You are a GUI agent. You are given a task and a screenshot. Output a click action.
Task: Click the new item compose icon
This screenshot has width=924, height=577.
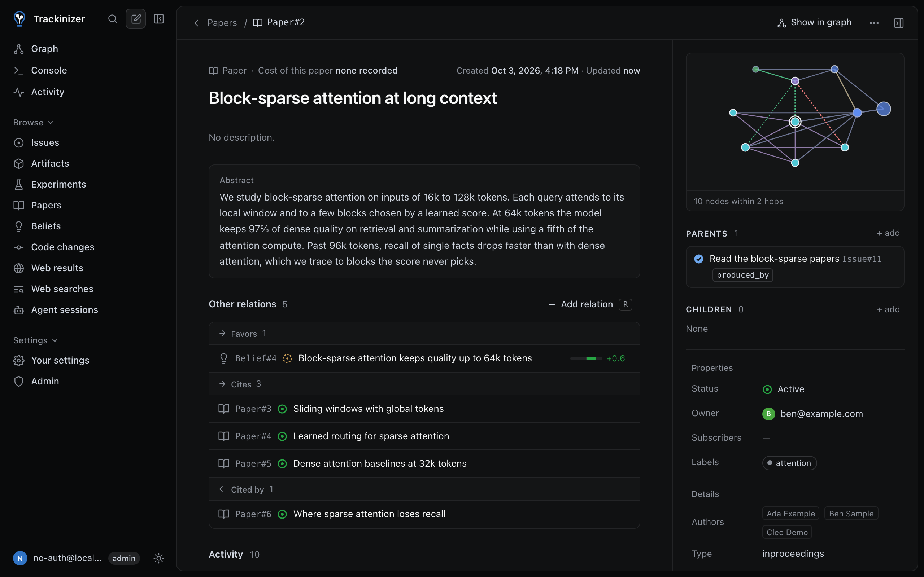click(136, 19)
